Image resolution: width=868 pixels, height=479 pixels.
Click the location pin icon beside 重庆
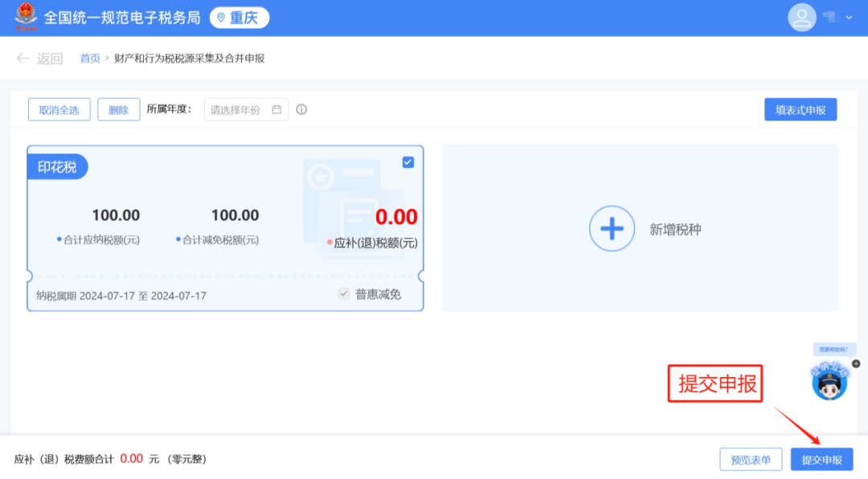pos(221,18)
